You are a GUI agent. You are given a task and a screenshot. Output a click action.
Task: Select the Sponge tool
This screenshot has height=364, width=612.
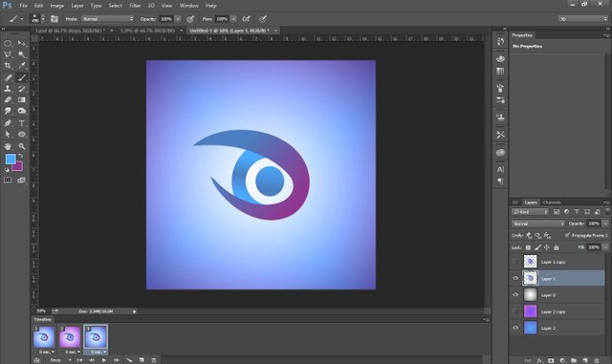22,111
